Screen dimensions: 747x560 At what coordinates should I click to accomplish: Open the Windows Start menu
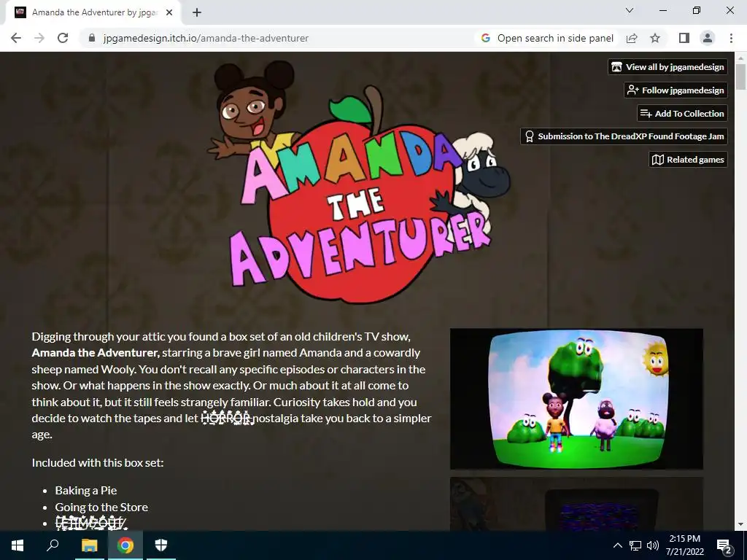coord(18,545)
